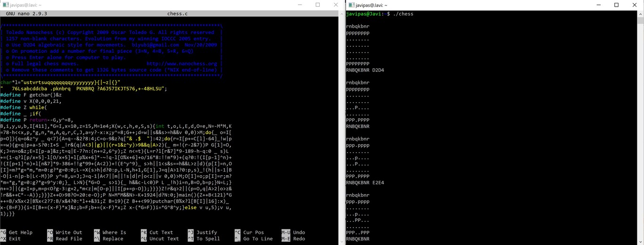Viewport: 644px width, 245px height.
Task: Click the terminal icon of the right terminal window
Action: click(351, 5)
